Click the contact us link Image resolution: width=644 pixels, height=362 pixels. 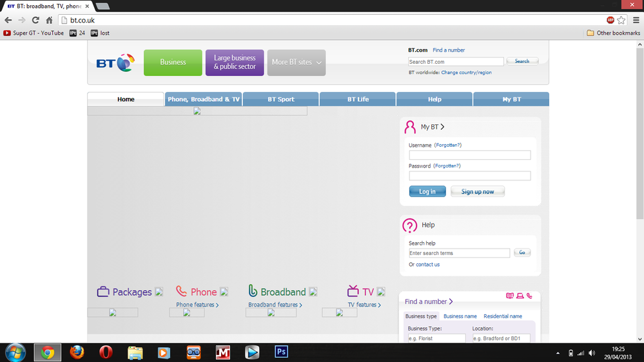coord(427,265)
